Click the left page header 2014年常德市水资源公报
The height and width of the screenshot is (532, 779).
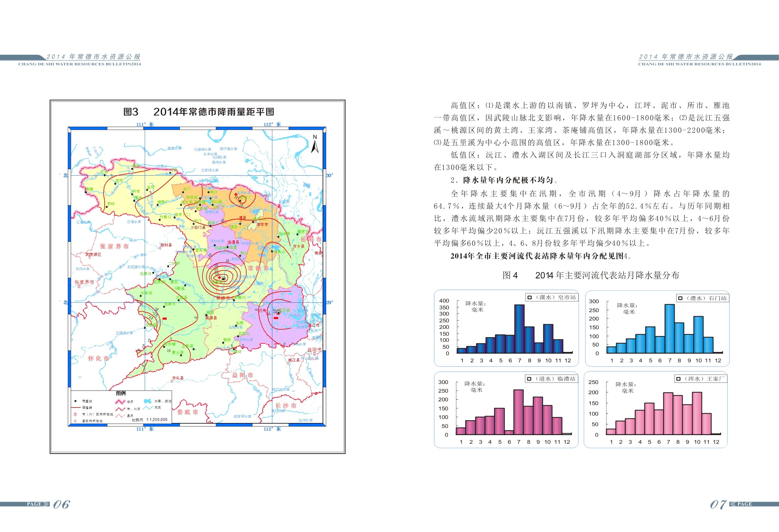[94, 57]
